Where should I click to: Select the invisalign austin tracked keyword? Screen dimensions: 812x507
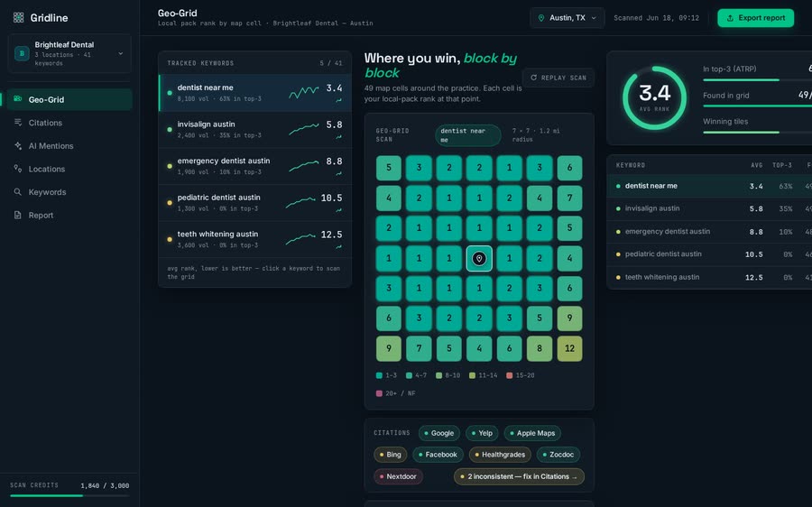point(254,130)
